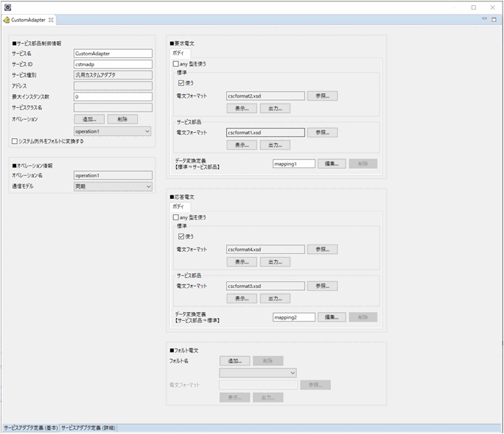The width and height of the screenshot is (504, 434).
Task: Click 追加... button next to オペレーション
Action: click(x=89, y=119)
